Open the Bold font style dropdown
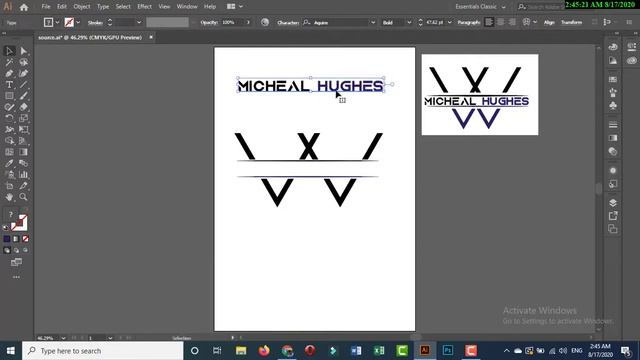640x360 pixels. [x=409, y=22]
